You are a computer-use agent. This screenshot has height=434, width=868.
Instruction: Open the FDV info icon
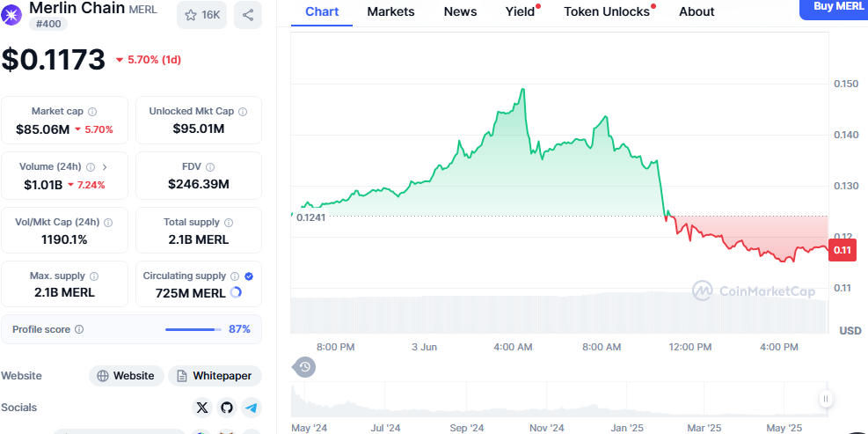click(x=210, y=167)
